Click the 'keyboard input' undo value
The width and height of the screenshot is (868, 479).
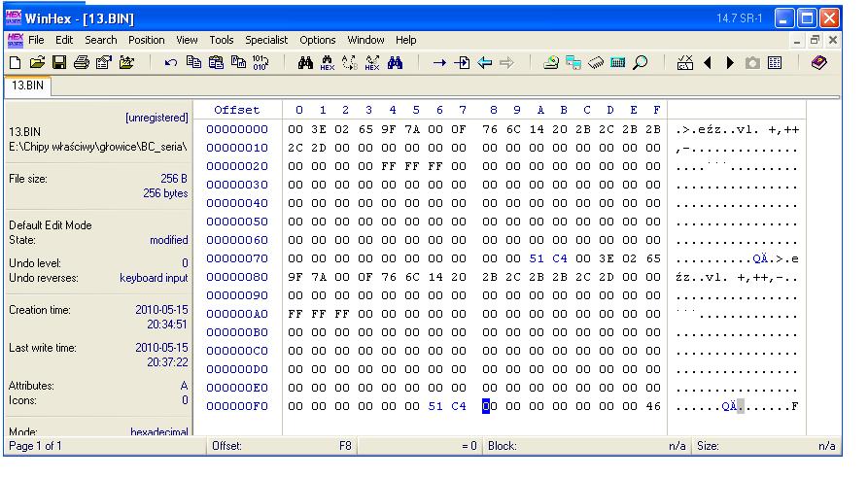pos(154,278)
